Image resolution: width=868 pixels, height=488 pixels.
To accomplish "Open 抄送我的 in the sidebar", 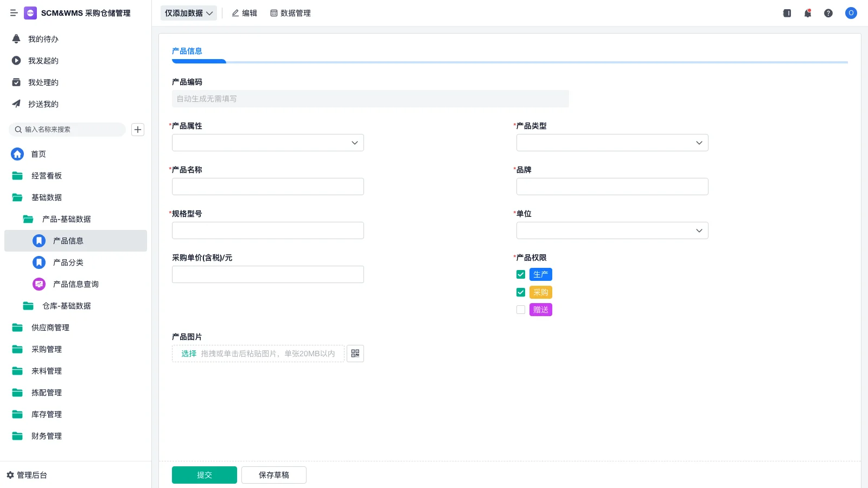I will pyautogui.click(x=75, y=104).
